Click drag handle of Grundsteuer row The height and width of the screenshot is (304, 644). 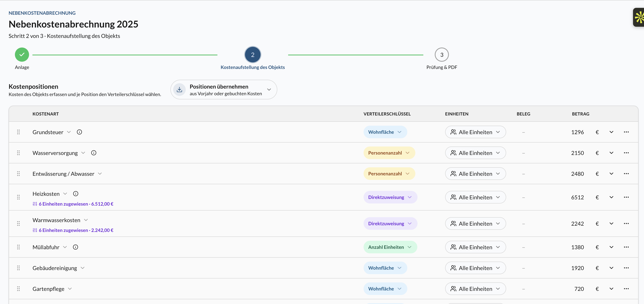(x=18, y=132)
